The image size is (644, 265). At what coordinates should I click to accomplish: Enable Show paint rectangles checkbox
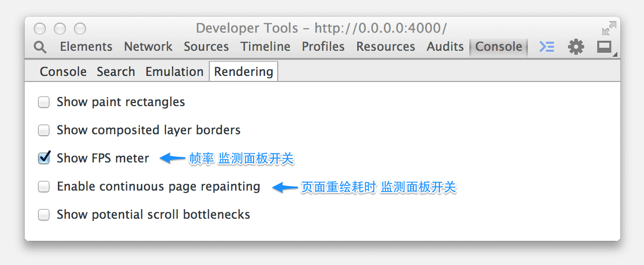(44, 102)
